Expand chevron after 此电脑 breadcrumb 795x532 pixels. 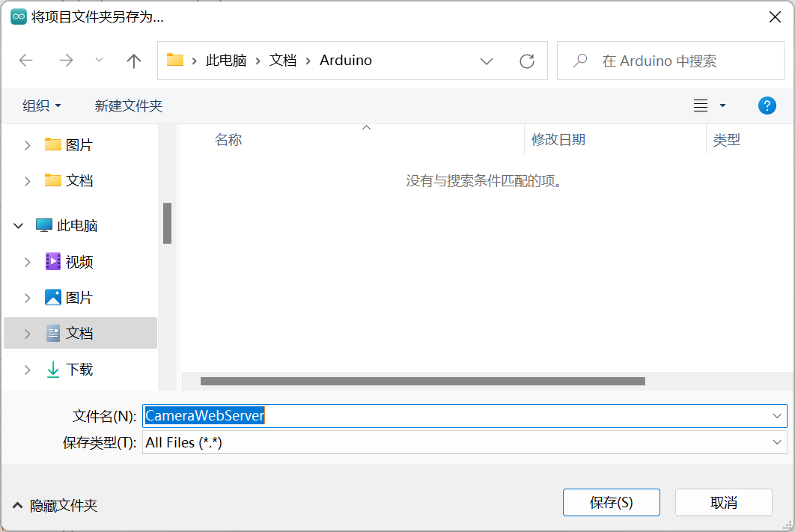pyautogui.click(x=258, y=61)
